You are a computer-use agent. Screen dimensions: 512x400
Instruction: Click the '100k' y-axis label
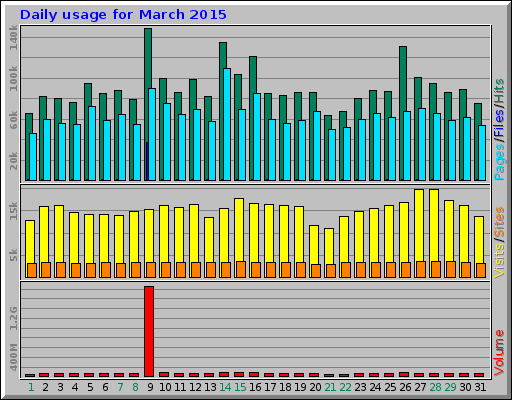[x=14, y=79]
